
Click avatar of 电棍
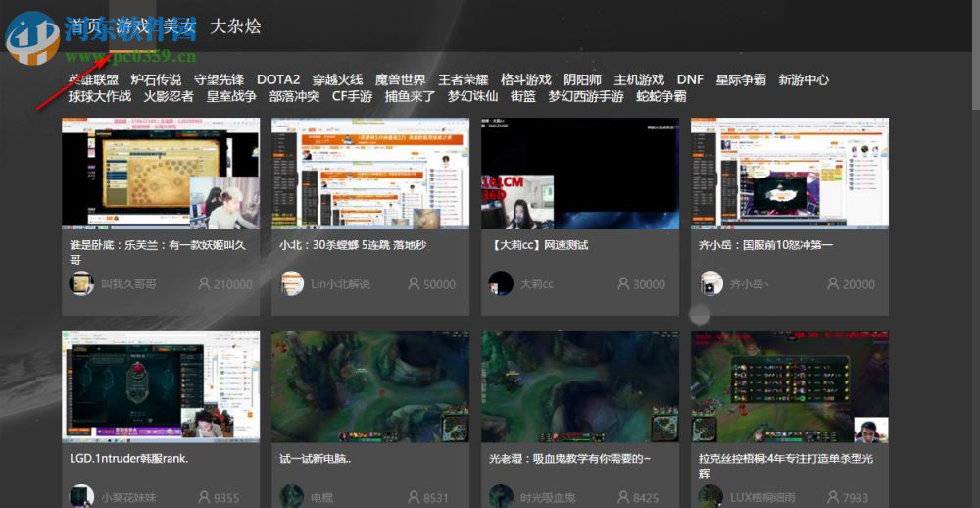click(x=291, y=497)
